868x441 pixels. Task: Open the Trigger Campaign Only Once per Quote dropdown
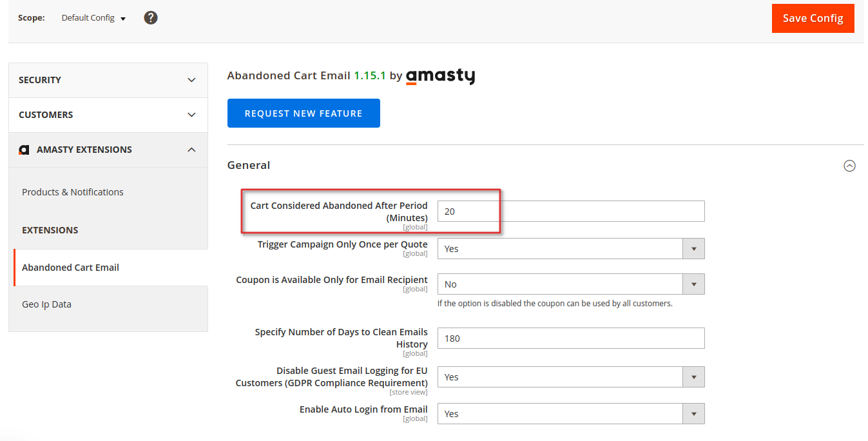click(x=571, y=249)
